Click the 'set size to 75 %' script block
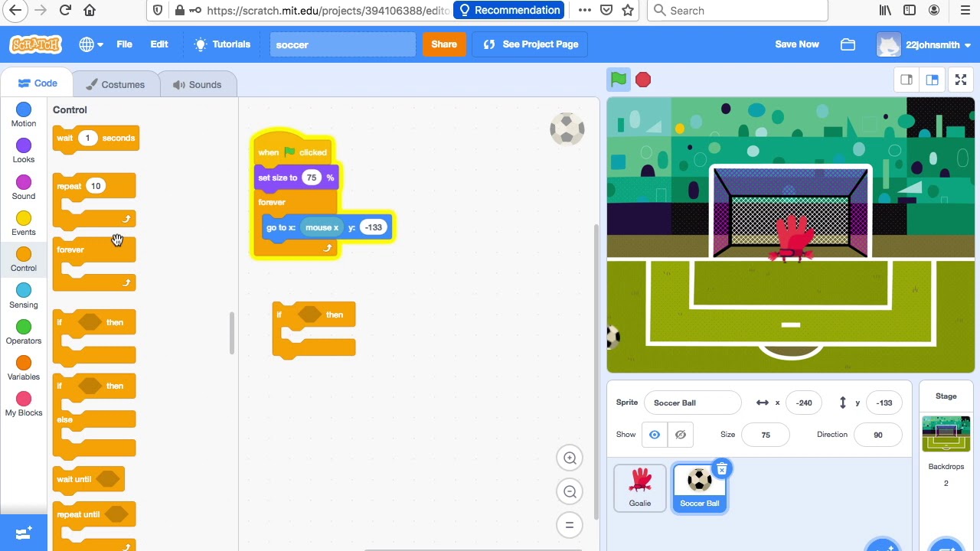 point(296,178)
